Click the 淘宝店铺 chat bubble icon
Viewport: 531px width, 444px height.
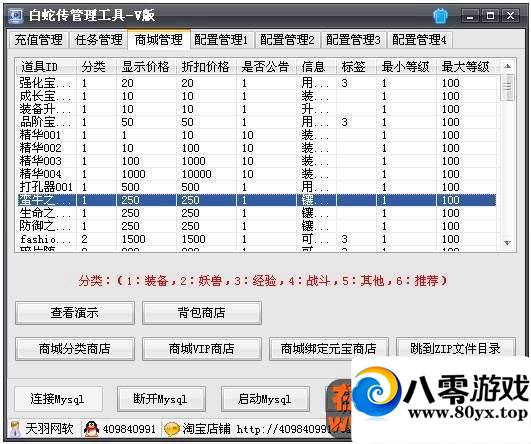(x=171, y=429)
